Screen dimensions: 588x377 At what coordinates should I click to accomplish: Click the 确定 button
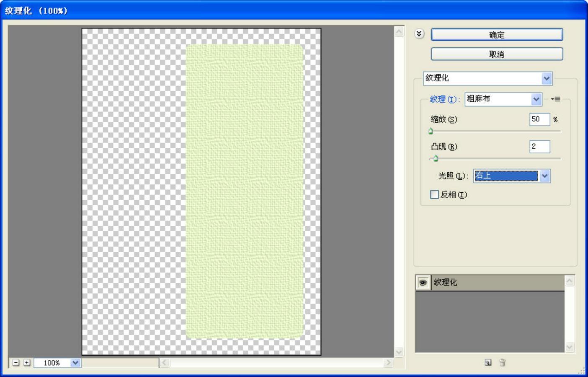[497, 35]
